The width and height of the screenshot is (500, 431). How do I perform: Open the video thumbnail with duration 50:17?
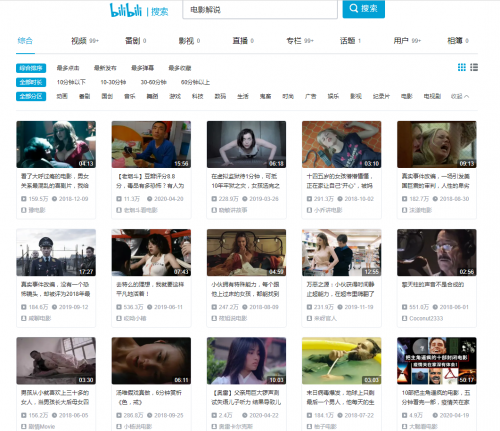pos(437,361)
